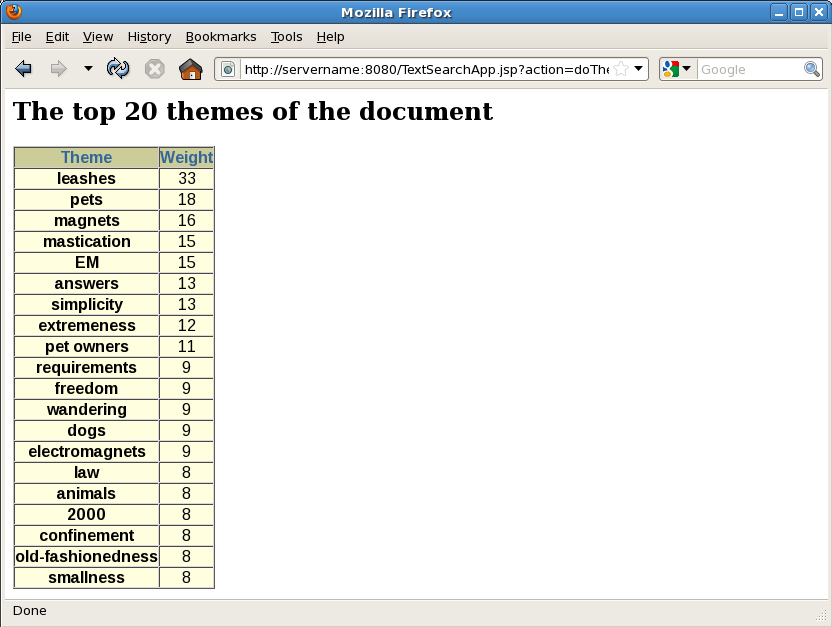
Task: Click the bookmark star in address bar
Action: point(621,69)
